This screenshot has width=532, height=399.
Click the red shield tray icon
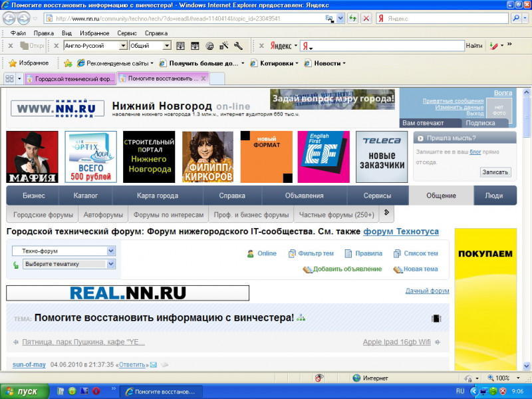tap(503, 391)
